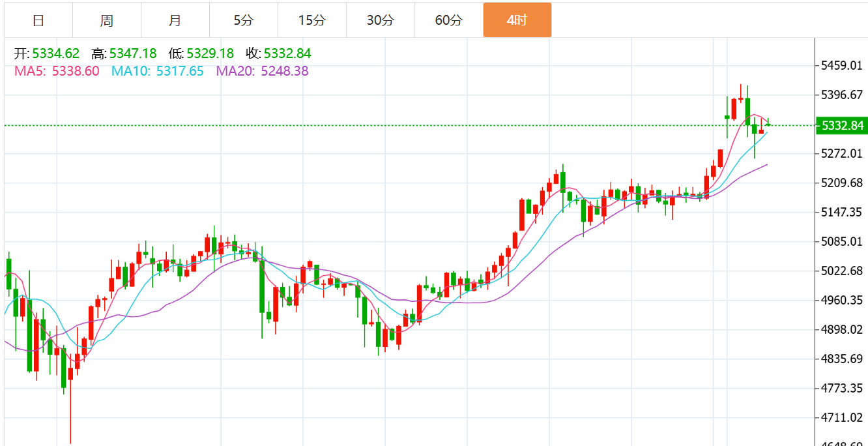The width and height of the screenshot is (868, 446).
Task: Click the 5396.67 price axis label
Action: click(842, 95)
